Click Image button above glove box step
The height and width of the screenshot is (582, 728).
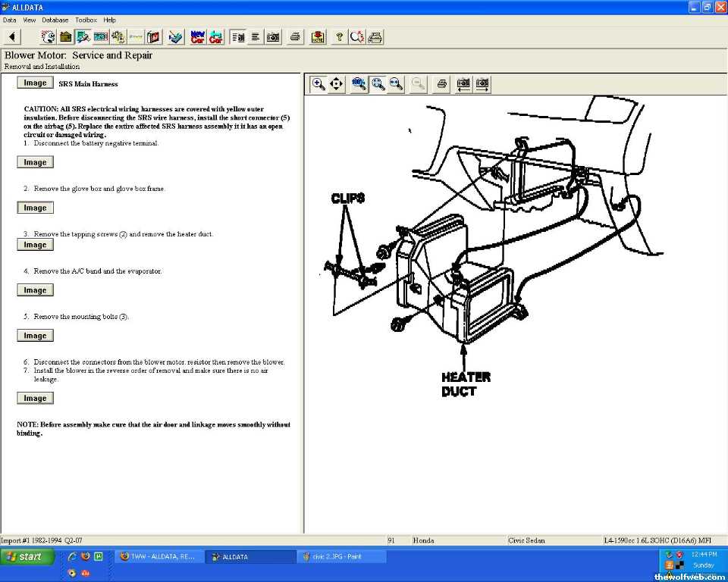[35, 162]
